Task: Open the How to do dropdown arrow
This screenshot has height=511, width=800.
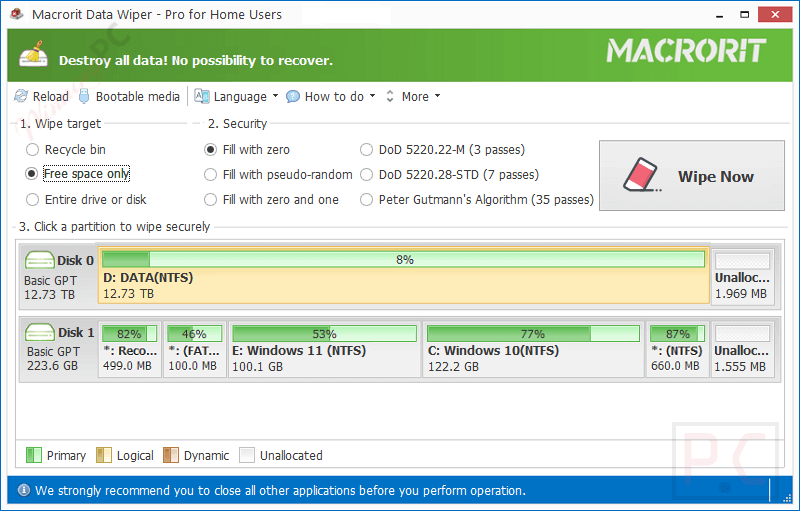Action: [372, 96]
